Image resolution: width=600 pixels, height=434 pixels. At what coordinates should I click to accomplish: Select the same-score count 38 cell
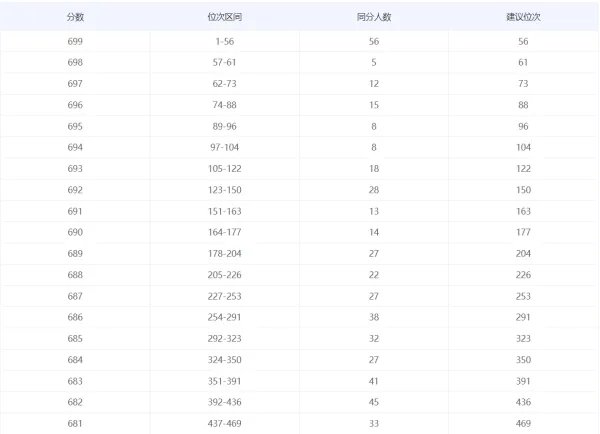coord(374,317)
